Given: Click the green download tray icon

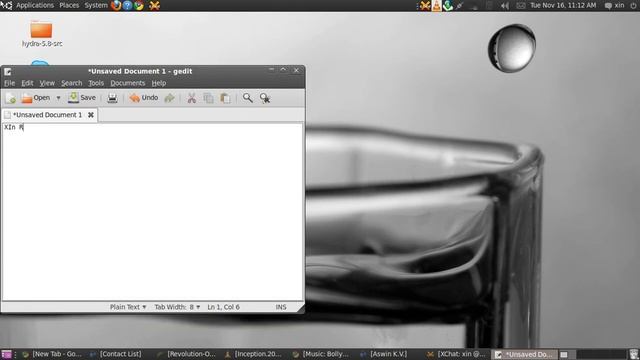Looking at the screenshot, I should click(448, 5).
